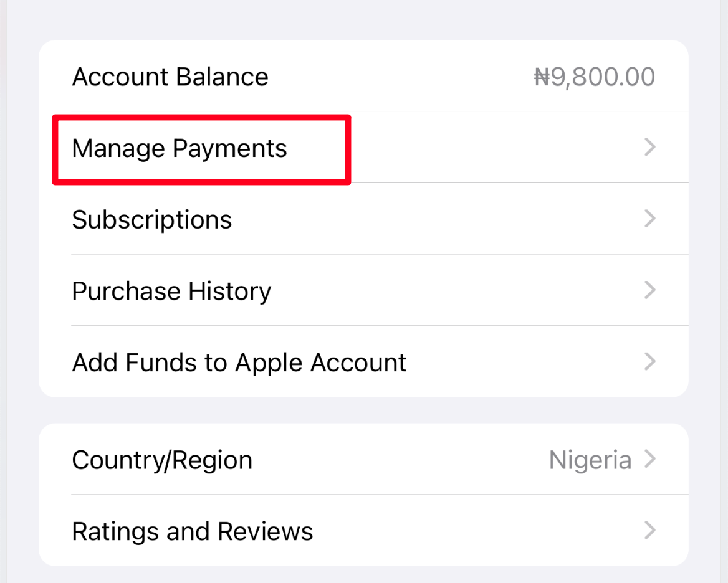Expand the chevron right of Nigeria
This screenshot has height=583, width=728.
pos(650,458)
